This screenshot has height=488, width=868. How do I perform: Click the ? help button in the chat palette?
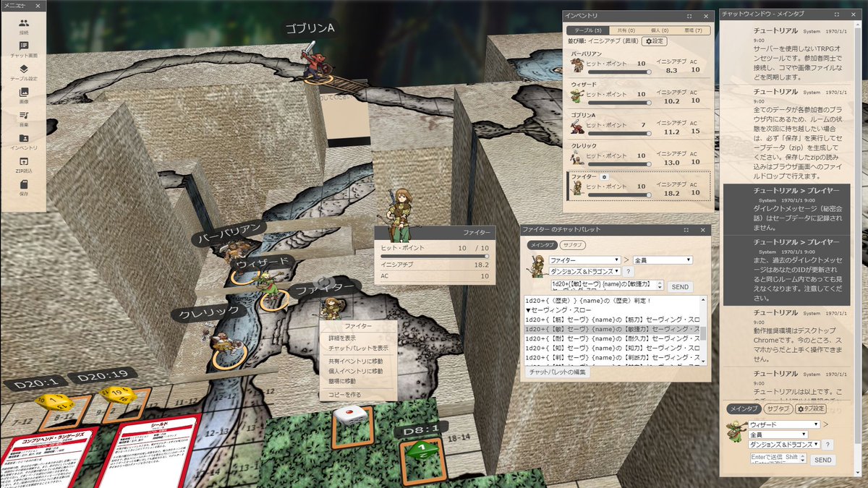point(629,271)
